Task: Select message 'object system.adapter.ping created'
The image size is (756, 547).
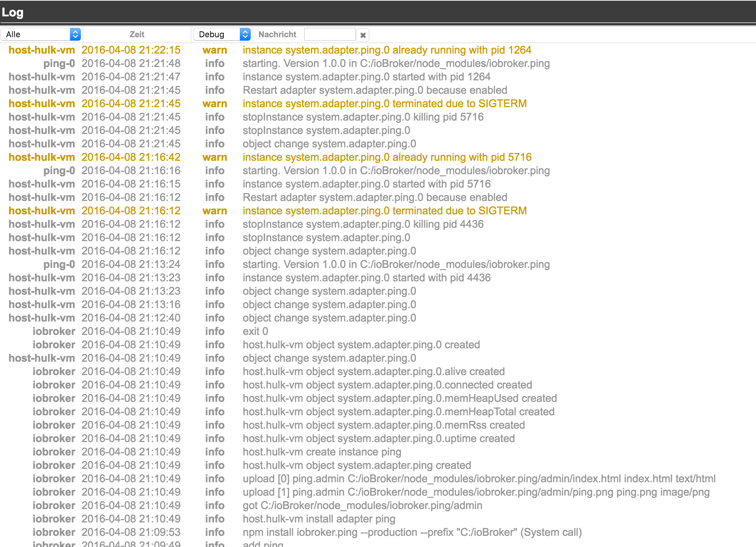Action: coord(357,465)
